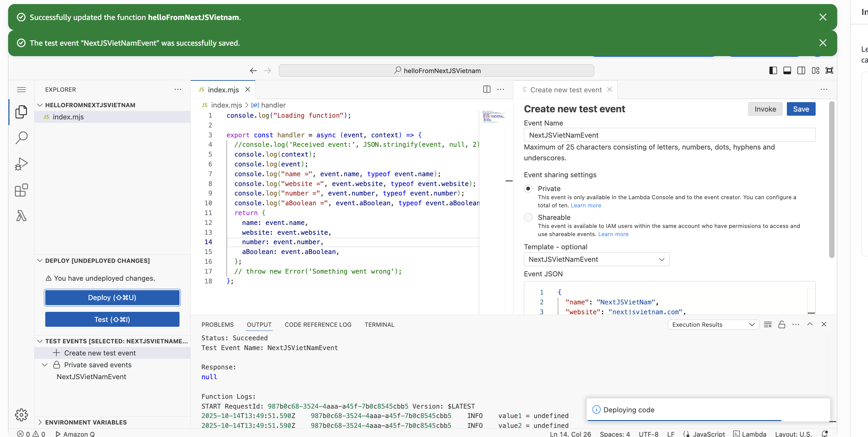Open the Run and Debug view
Viewport: 868px width, 437px height.
click(21, 164)
